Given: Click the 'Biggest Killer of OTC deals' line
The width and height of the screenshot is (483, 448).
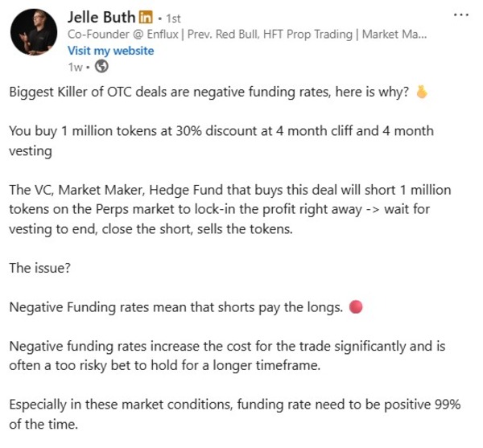Looking at the screenshot, I should (x=210, y=92).
